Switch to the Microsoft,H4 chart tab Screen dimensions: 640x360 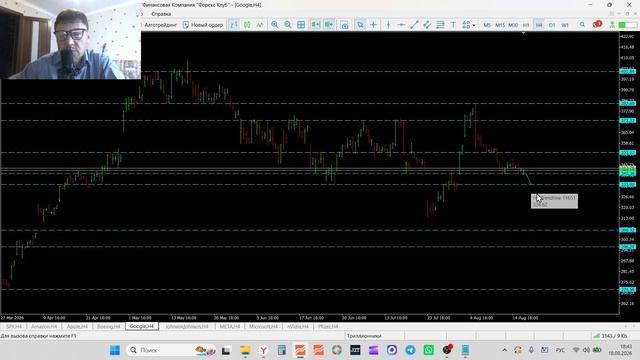tap(263, 327)
